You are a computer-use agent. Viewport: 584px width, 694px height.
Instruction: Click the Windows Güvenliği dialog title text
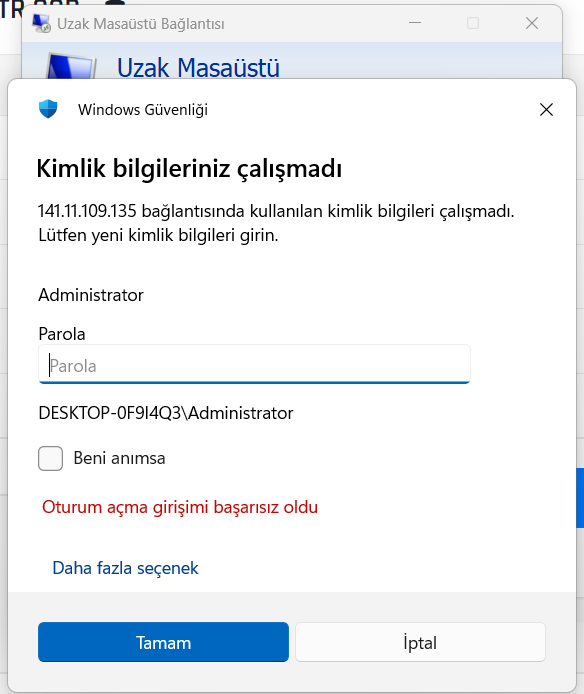coord(143,110)
